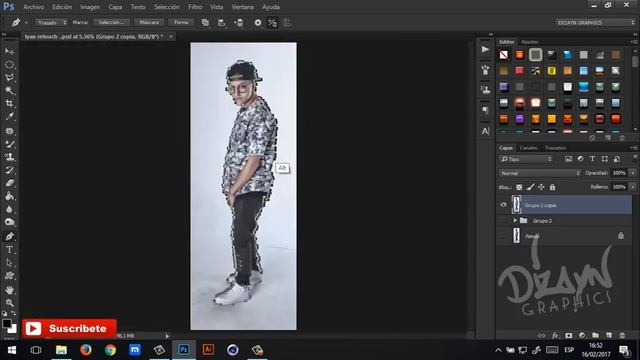Select the Paint Bucket tool
Image resolution: width=640 pixels, height=360 pixels.
click(x=9, y=196)
